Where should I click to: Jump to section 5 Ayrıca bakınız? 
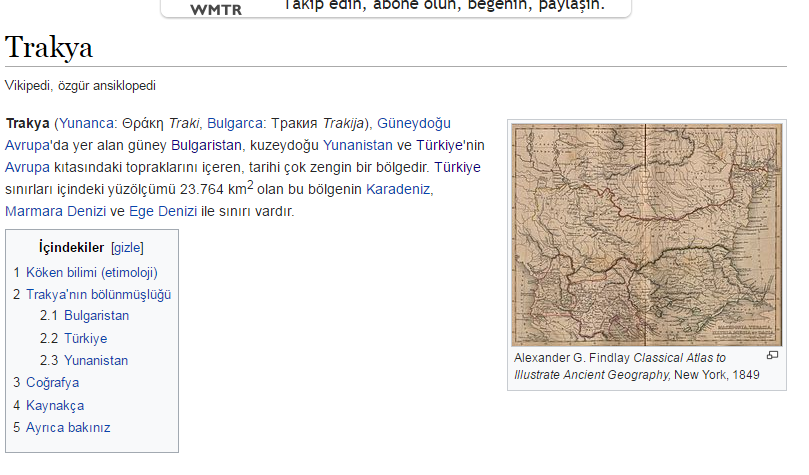[x=62, y=428]
